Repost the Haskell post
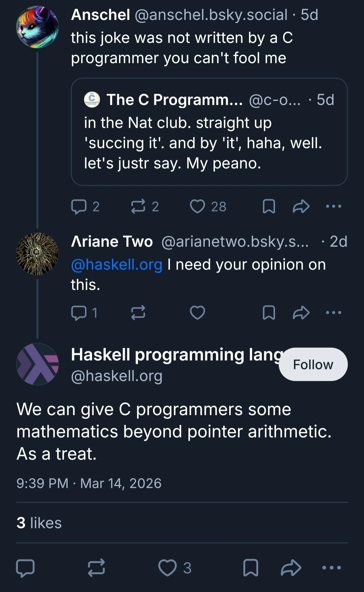The height and width of the screenshot is (592, 364). tap(96, 568)
